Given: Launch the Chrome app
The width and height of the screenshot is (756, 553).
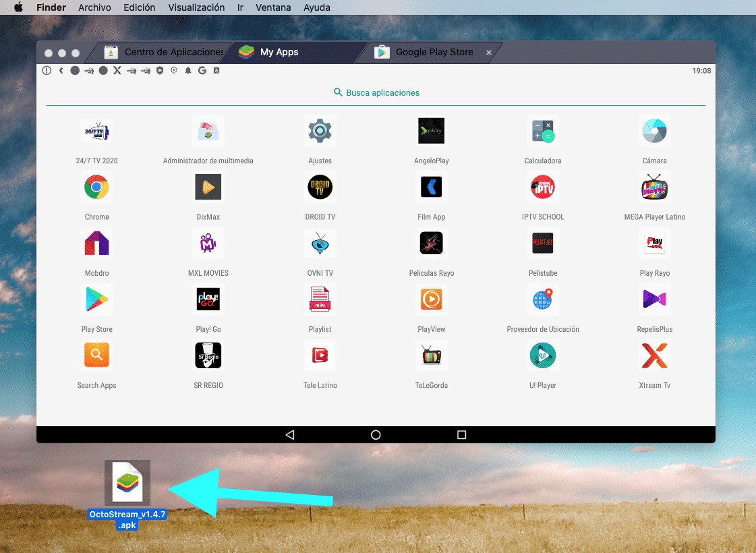Looking at the screenshot, I should pyautogui.click(x=96, y=187).
